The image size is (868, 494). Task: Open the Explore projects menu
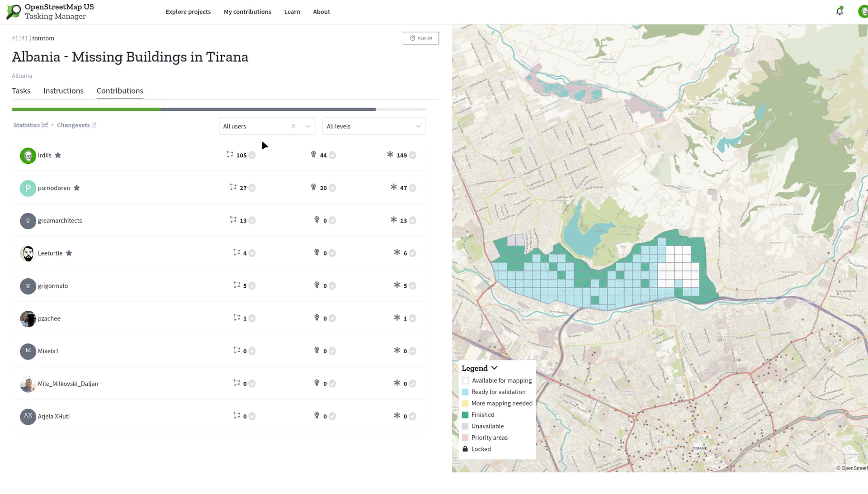click(x=188, y=12)
